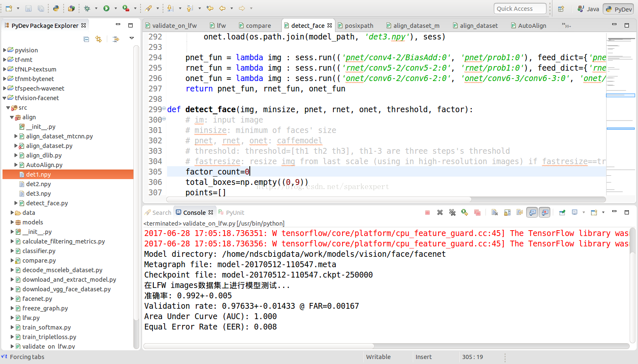Click Display Selected Console icon
Screen dimensions: 638x364
(575, 212)
